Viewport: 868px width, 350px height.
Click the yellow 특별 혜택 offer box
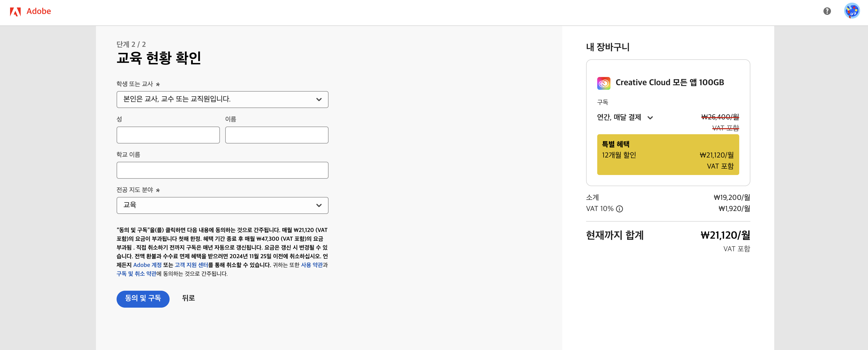tap(668, 154)
